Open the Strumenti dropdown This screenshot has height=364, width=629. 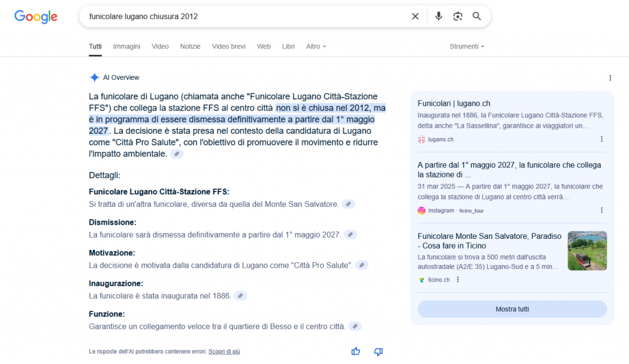[x=467, y=47]
